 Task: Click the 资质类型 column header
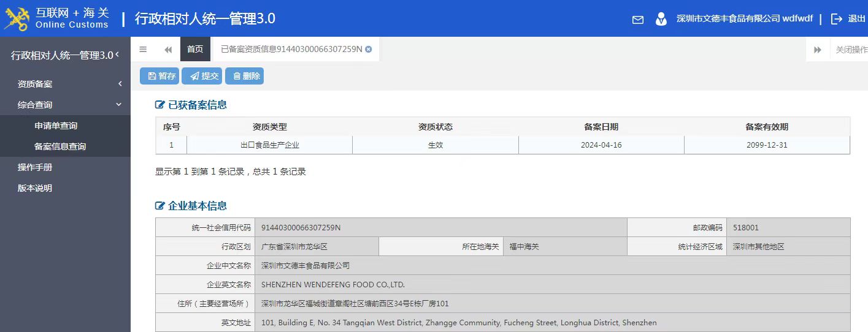point(269,127)
